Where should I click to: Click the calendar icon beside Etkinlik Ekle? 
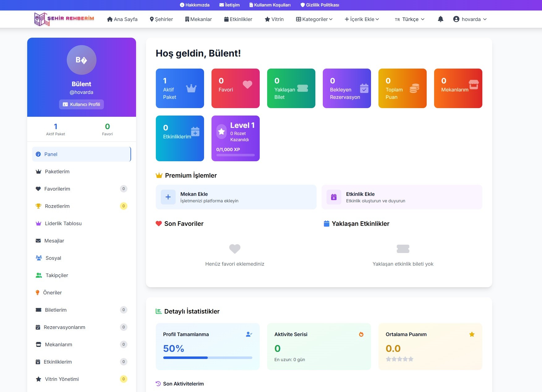(x=334, y=197)
